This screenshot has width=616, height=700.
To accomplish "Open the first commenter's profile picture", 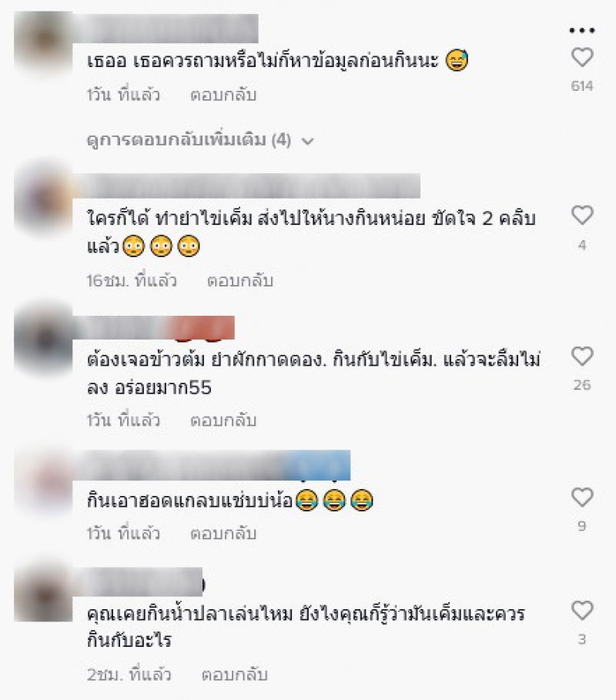I will [x=43, y=43].
